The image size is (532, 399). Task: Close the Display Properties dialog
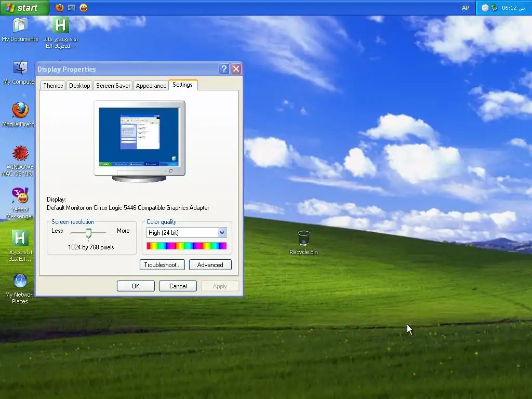236,69
